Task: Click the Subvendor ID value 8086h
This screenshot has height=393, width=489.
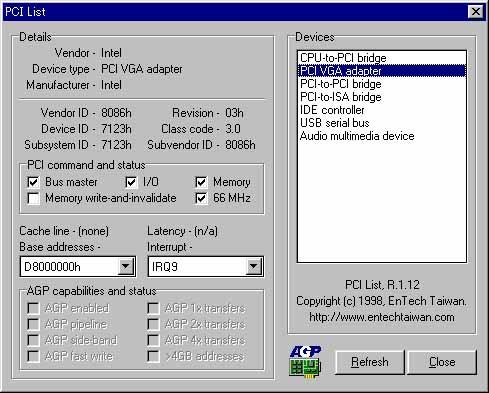Action: 240,145
